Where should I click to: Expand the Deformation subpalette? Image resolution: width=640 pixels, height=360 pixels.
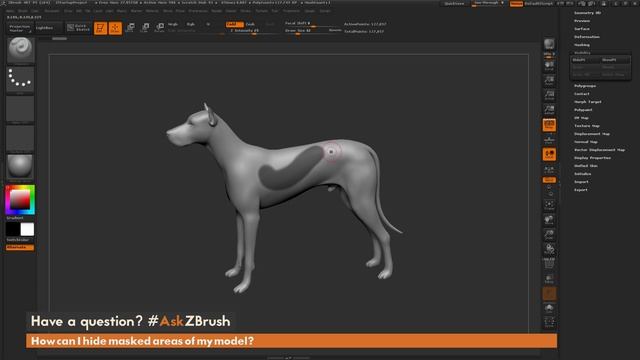(587, 37)
